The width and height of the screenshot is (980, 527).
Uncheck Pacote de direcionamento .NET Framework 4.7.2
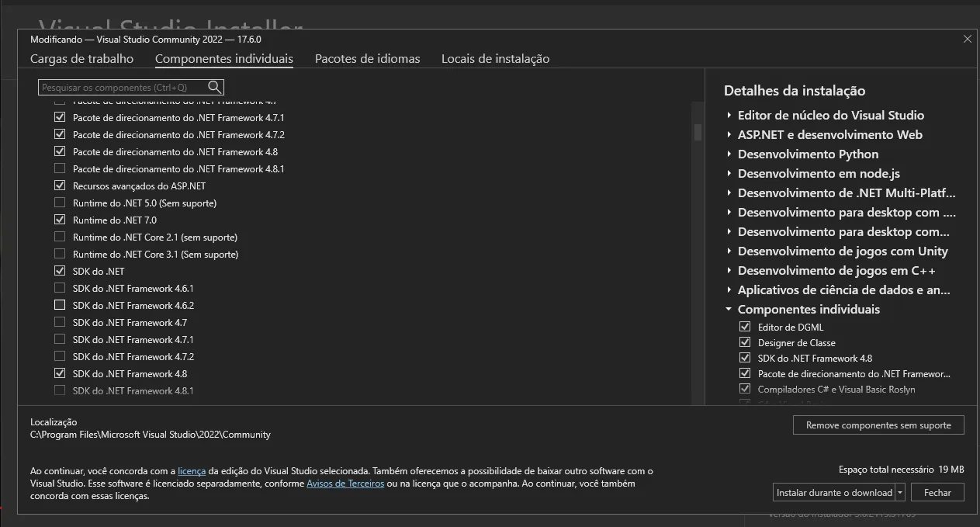(60, 135)
